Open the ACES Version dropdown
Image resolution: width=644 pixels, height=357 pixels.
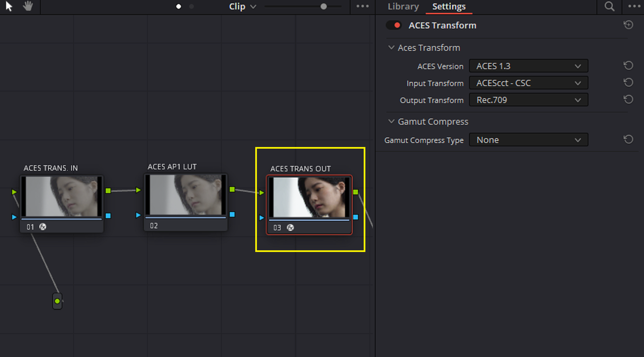[x=528, y=66]
